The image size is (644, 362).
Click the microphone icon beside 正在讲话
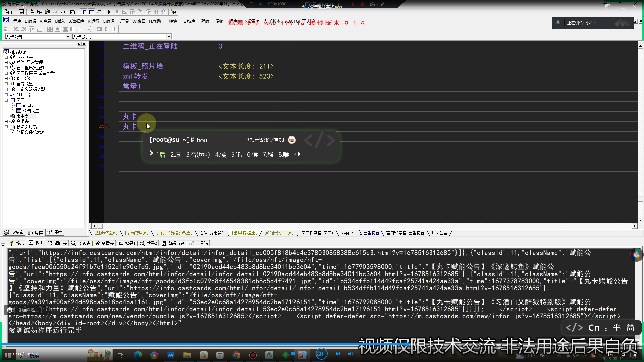(558, 23)
